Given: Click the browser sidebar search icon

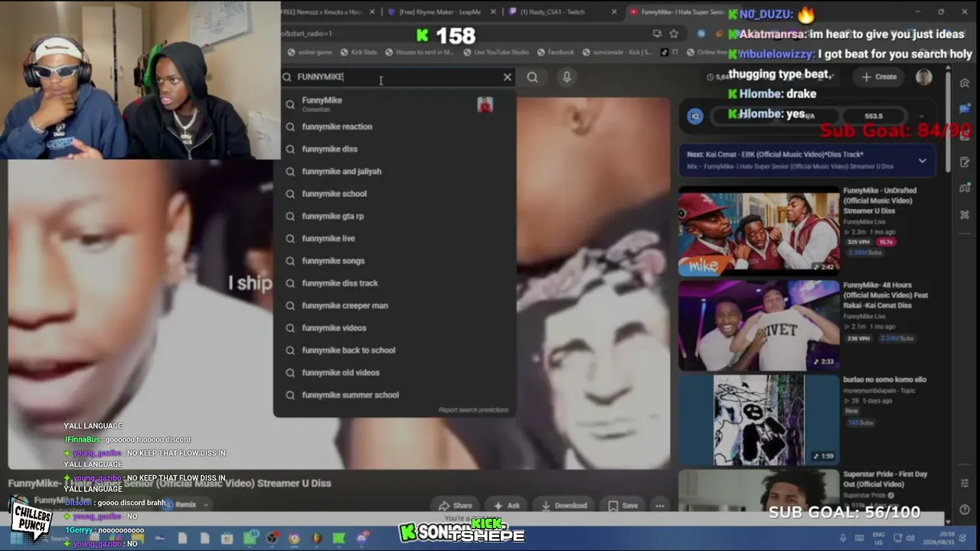Looking at the screenshot, I should (965, 83).
